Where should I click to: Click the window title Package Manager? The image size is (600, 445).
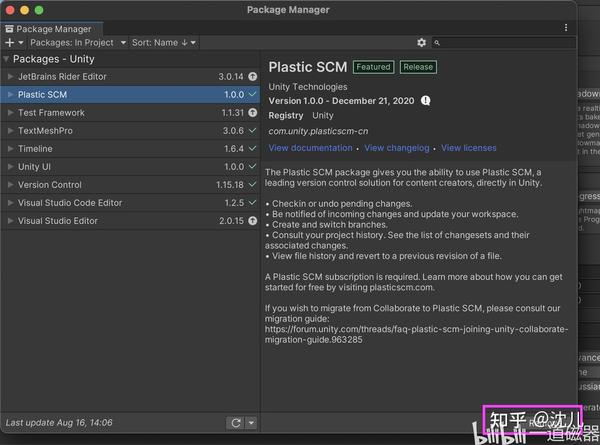point(288,10)
